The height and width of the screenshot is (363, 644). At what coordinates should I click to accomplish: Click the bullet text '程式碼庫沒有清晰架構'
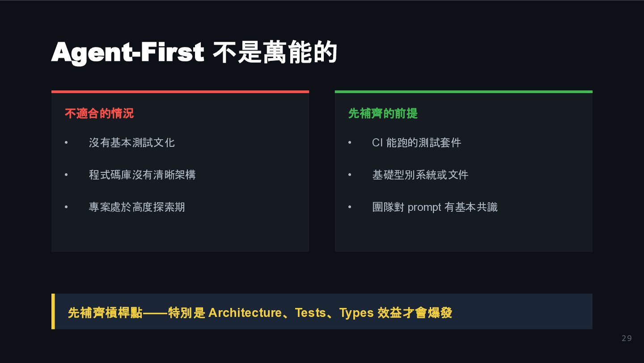pos(142,175)
